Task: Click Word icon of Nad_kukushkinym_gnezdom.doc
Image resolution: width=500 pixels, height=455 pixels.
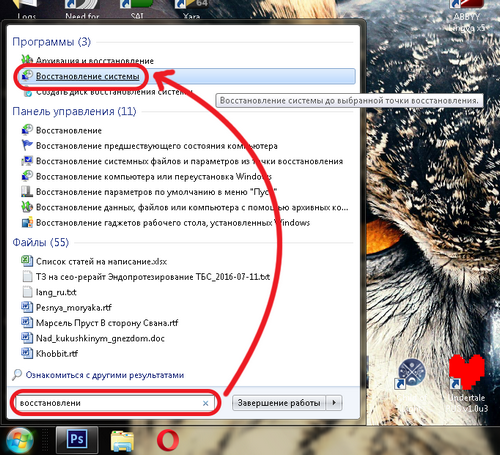Action: coord(27,337)
